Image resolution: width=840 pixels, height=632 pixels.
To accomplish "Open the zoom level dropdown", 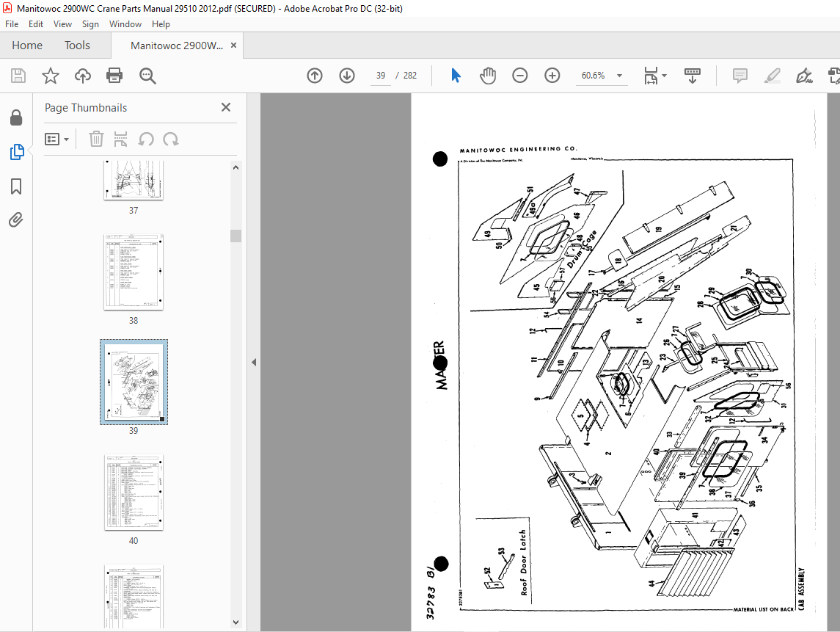I will point(619,76).
